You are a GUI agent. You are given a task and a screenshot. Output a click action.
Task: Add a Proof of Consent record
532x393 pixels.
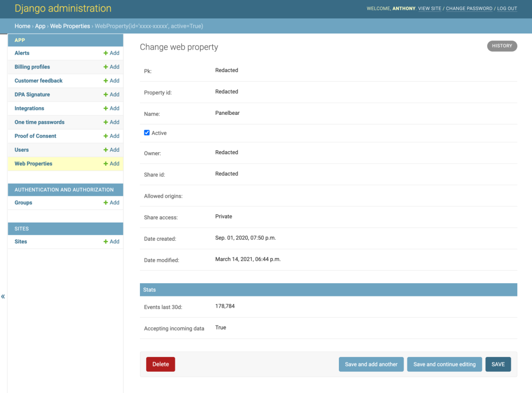point(111,136)
